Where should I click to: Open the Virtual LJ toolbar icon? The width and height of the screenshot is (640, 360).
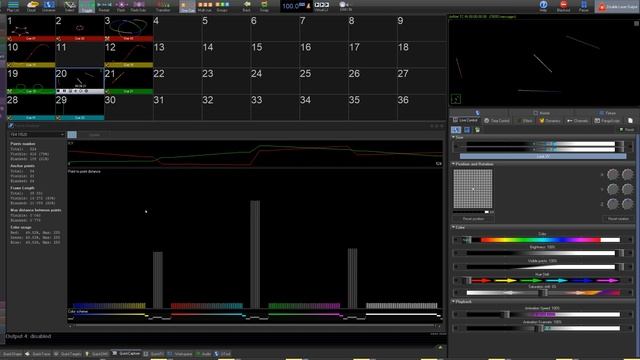tap(321, 6)
